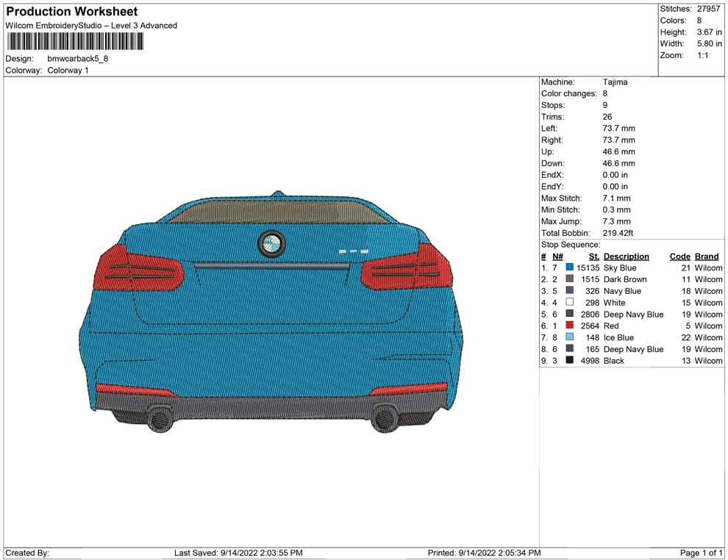The image size is (728, 560).
Task: Click the Min Stitch value '0.3 mm'
Action: pyautogui.click(x=616, y=209)
